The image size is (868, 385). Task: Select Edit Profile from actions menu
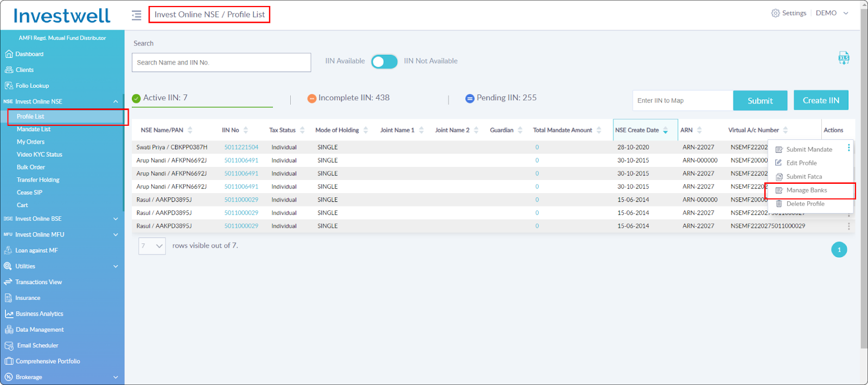coord(796,163)
